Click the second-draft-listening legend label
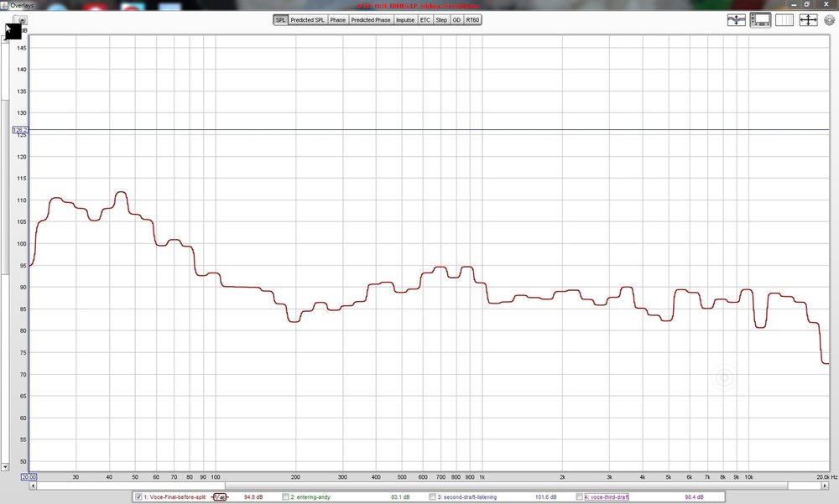 pyautogui.click(x=466, y=497)
